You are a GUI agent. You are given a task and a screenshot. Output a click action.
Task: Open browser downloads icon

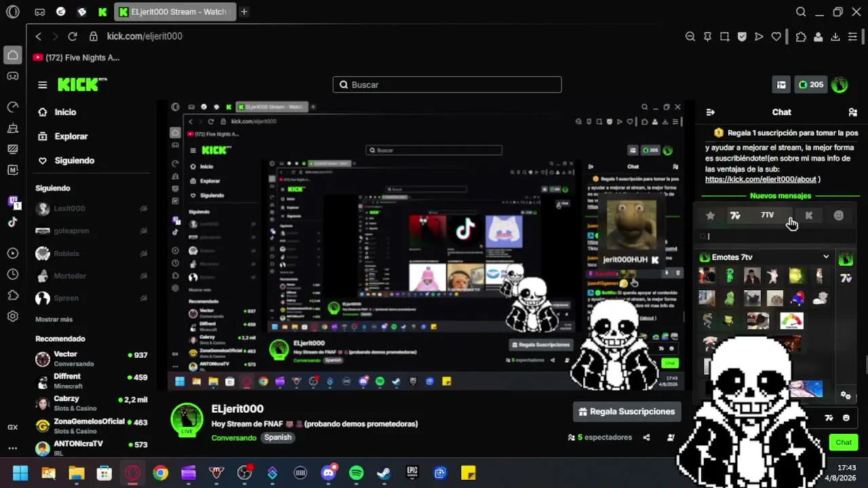(x=835, y=37)
